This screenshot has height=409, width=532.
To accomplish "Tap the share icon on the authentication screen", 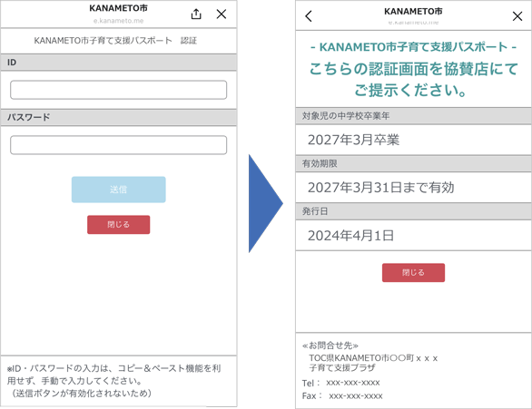I will tap(196, 14).
